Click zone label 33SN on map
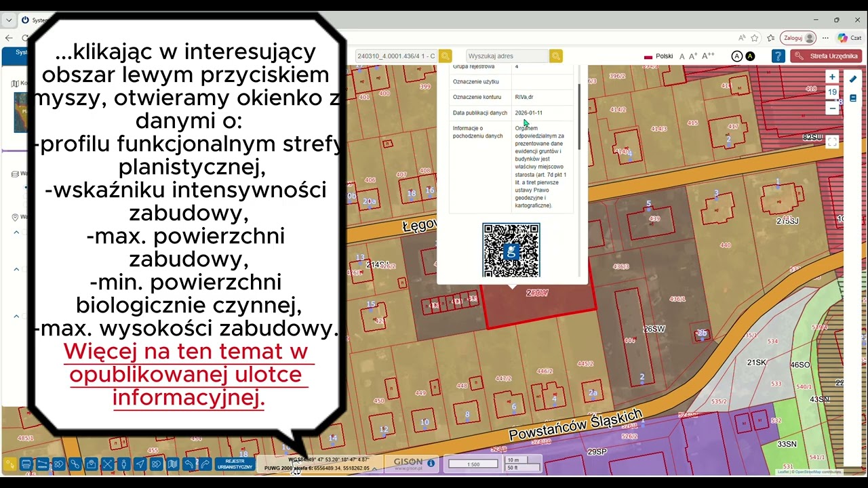Viewport: 868px width, 488px height. click(787, 445)
